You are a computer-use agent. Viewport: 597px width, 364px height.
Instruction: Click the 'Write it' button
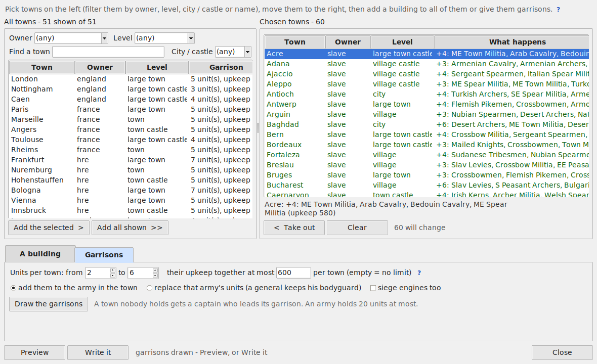click(x=98, y=352)
